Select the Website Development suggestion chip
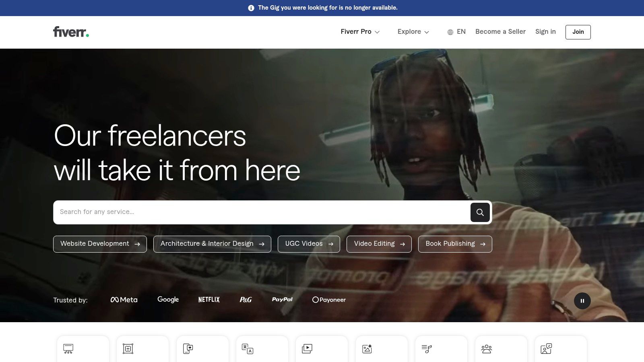 [100, 244]
